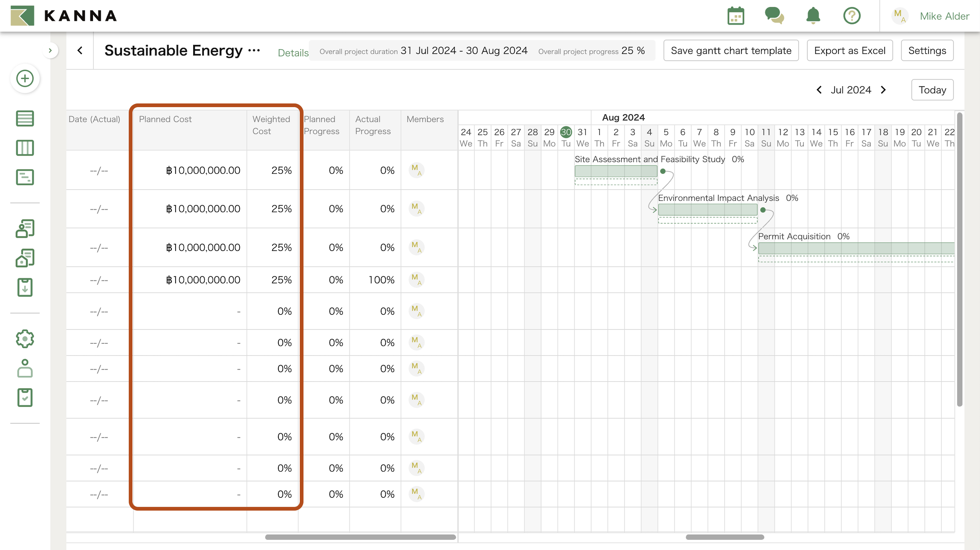Click Save gantt chart template
980x550 pixels.
pos(731,50)
